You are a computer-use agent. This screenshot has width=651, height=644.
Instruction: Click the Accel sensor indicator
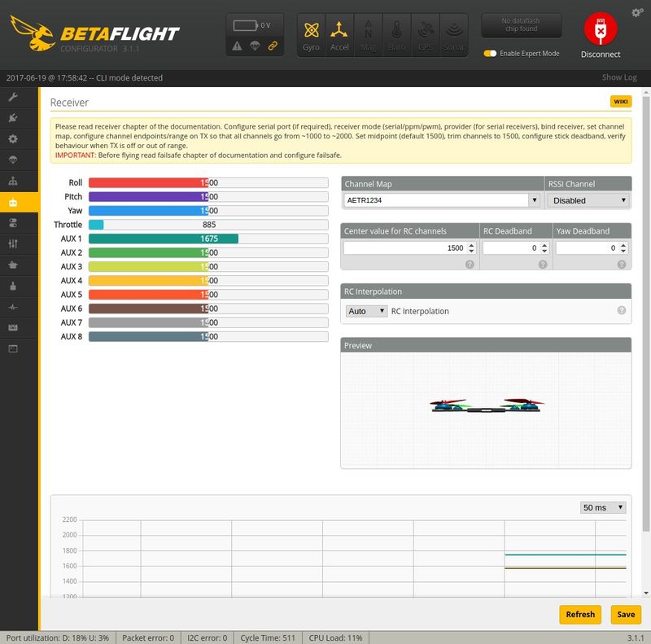click(x=339, y=35)
